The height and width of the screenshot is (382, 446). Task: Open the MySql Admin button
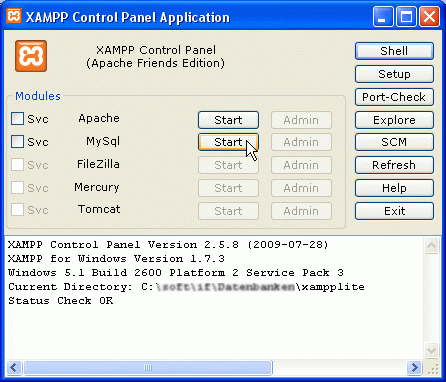click(x=301, y=142)
